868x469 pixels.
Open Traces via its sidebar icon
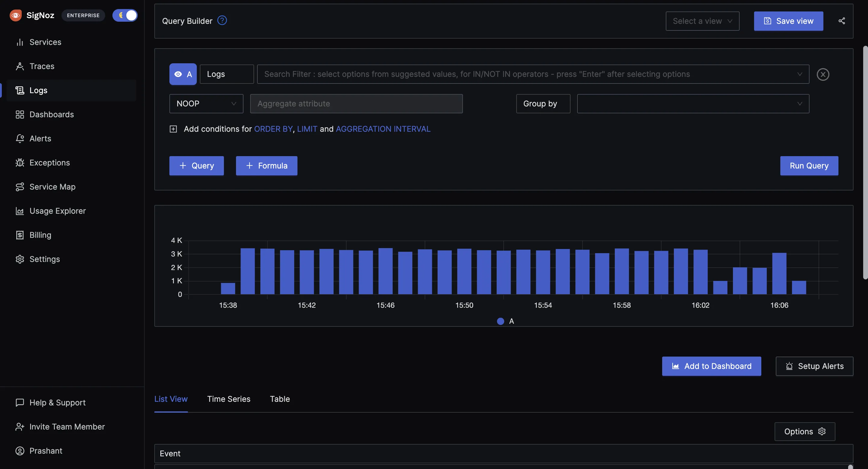tap(20, 66)
